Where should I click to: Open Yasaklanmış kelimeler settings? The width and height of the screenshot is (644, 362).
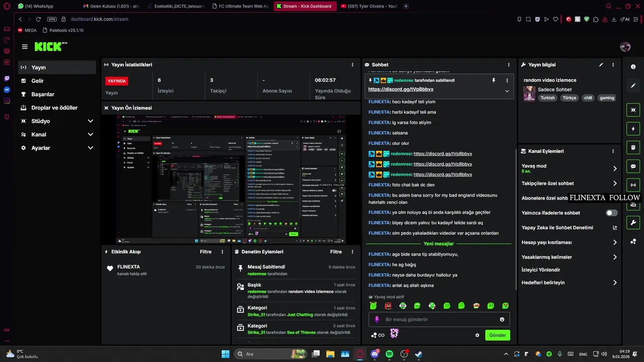pyautogui.click(x=570, y=257)
